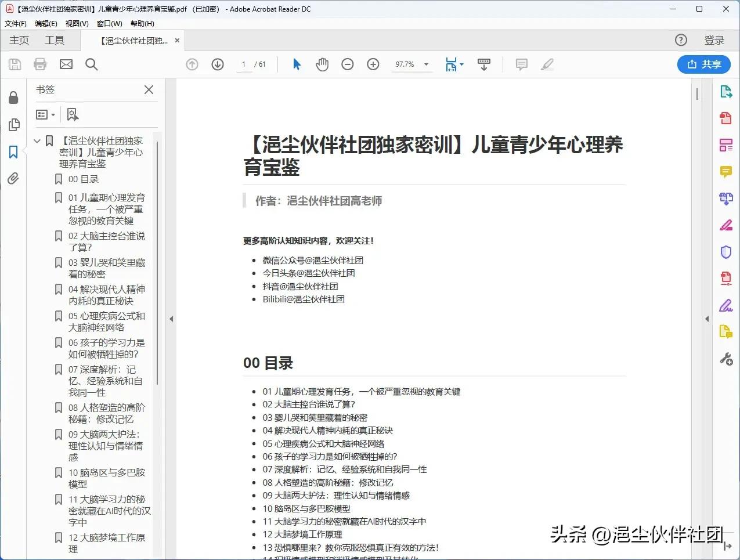Screen dimensions: 740x560
Task: Zoom out with the minus icon
Action: point(348,64)
